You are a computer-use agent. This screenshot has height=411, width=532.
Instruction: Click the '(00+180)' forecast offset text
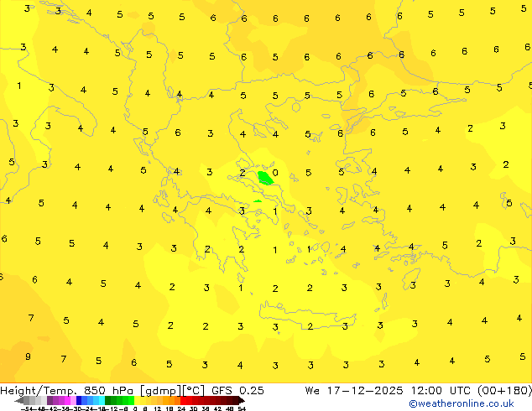click(504, 391)
